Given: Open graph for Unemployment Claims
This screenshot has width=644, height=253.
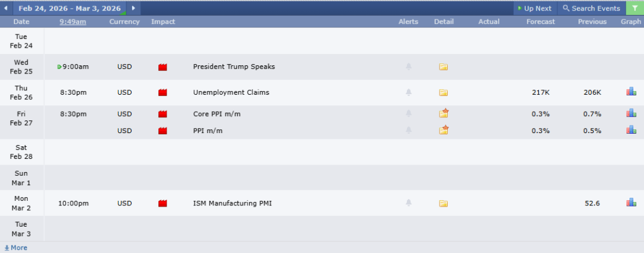Looking at the screenshot, I should pyautogui.click(x=631, y=92).
